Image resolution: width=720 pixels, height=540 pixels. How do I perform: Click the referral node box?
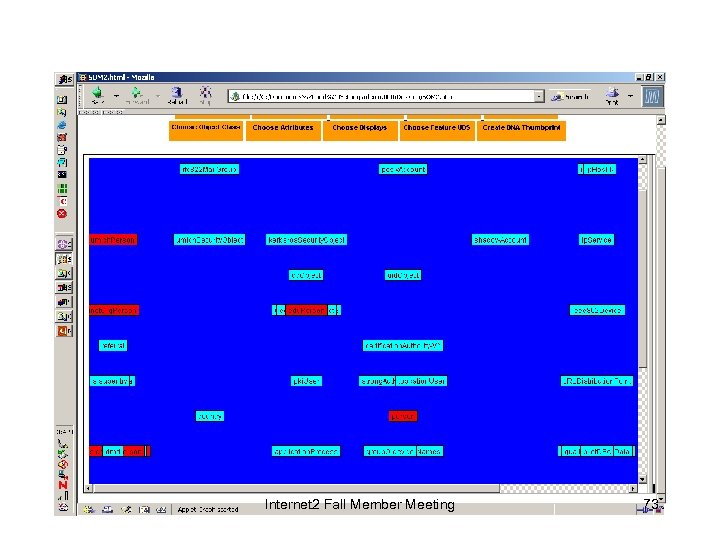pos(113,345)
